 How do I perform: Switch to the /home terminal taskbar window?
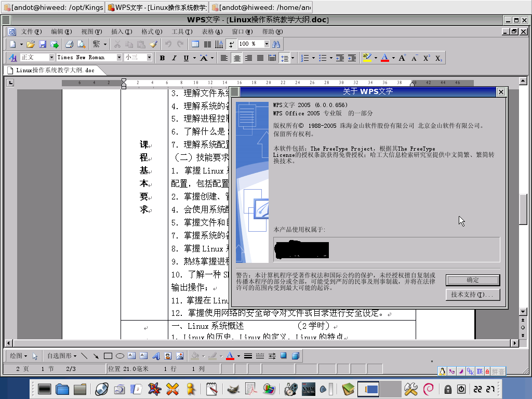[x=261, y=7]
